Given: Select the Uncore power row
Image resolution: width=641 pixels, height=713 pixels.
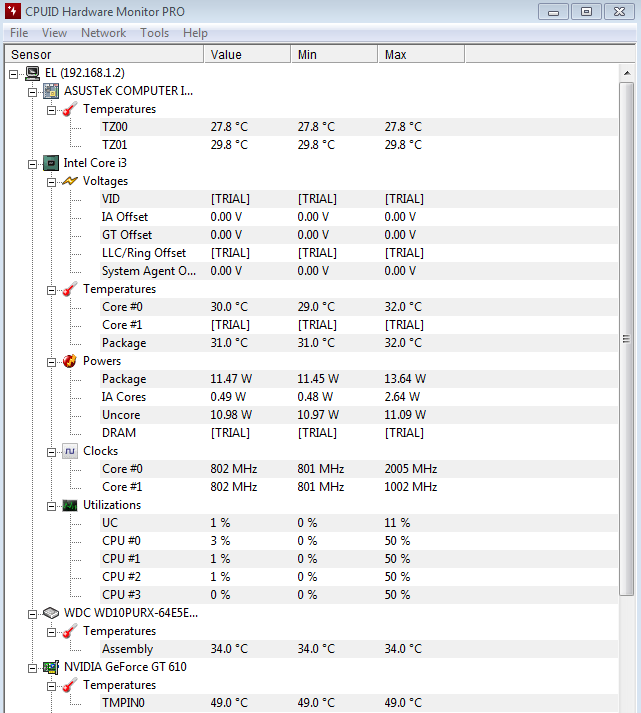Looking at the screenshot, I should pyautogui.click(x=359, y=415).
